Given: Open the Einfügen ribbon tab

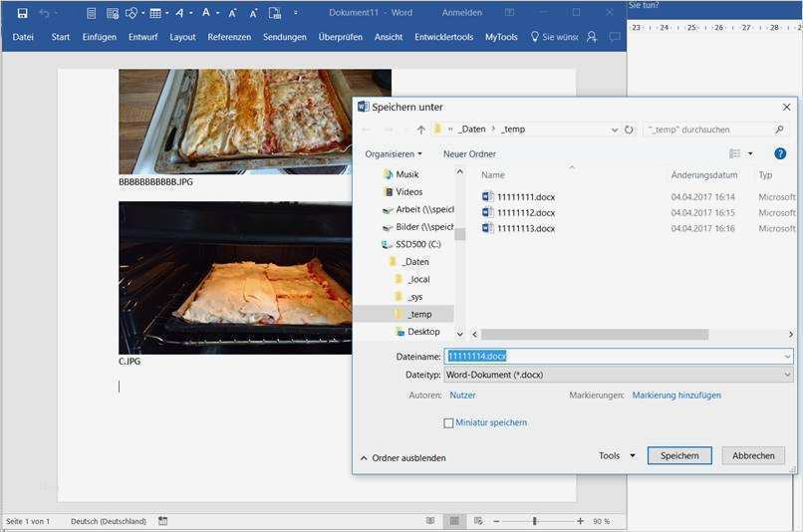Looking at the screenshot, I should (x=99, y=37).
